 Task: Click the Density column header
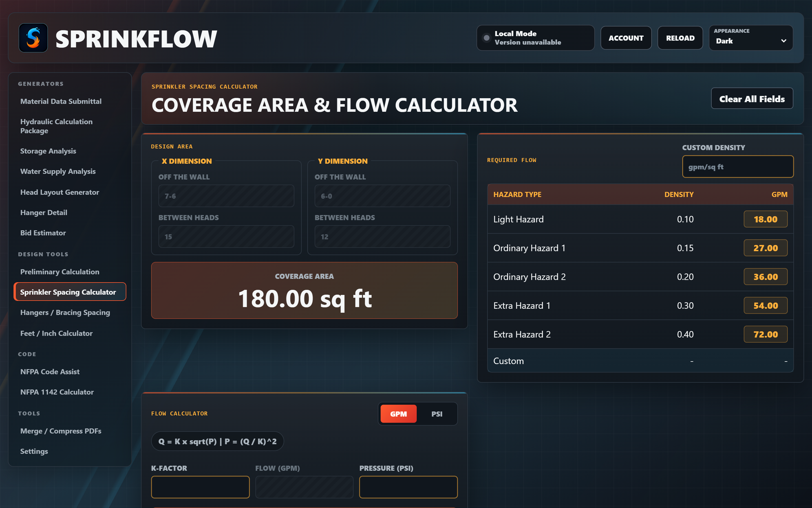pos(679,194)
